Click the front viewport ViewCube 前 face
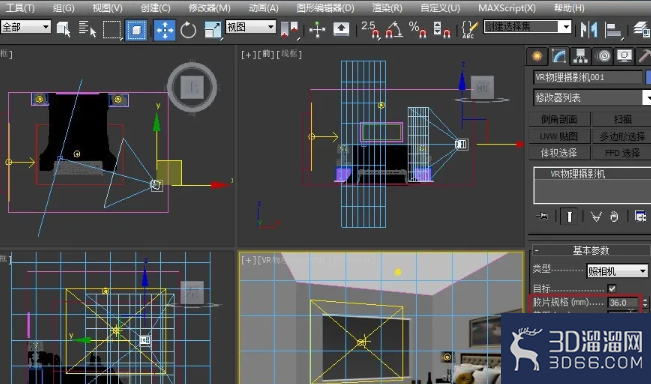 [482, 87]
